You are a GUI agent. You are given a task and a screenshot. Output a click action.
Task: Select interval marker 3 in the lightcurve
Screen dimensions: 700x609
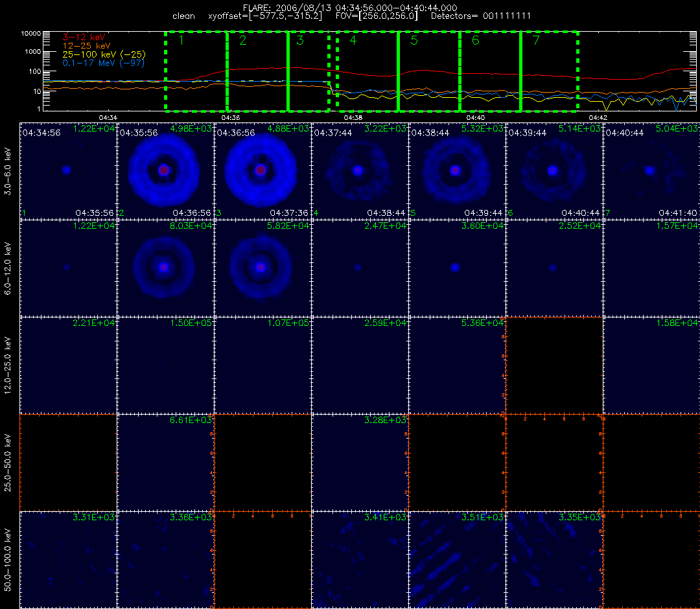300,41
